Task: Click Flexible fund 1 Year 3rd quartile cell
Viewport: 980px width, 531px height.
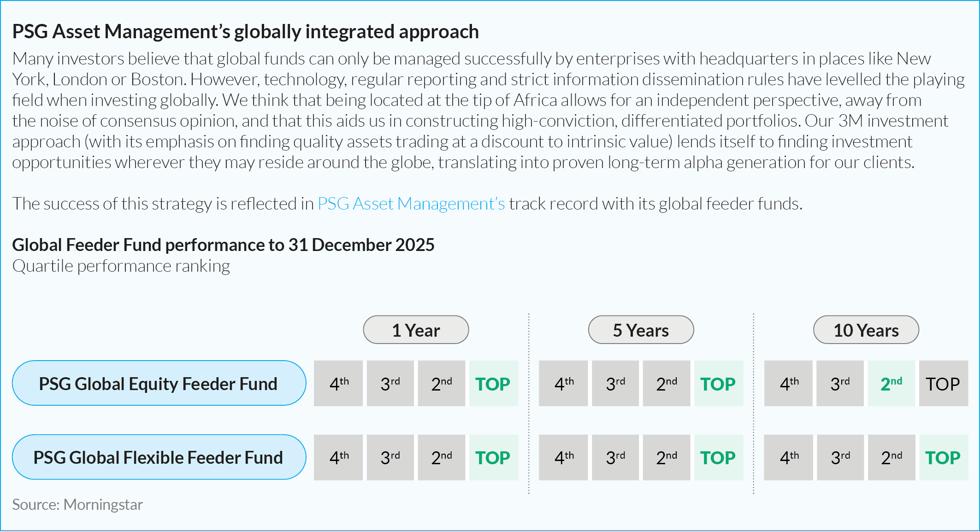Action: tap(390, 458)
